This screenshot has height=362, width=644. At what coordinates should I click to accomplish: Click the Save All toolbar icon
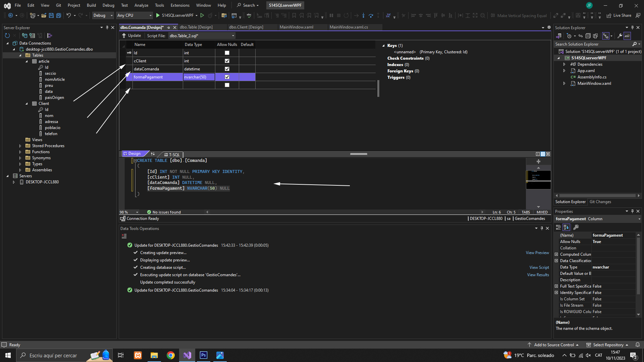tap(59, 15)
